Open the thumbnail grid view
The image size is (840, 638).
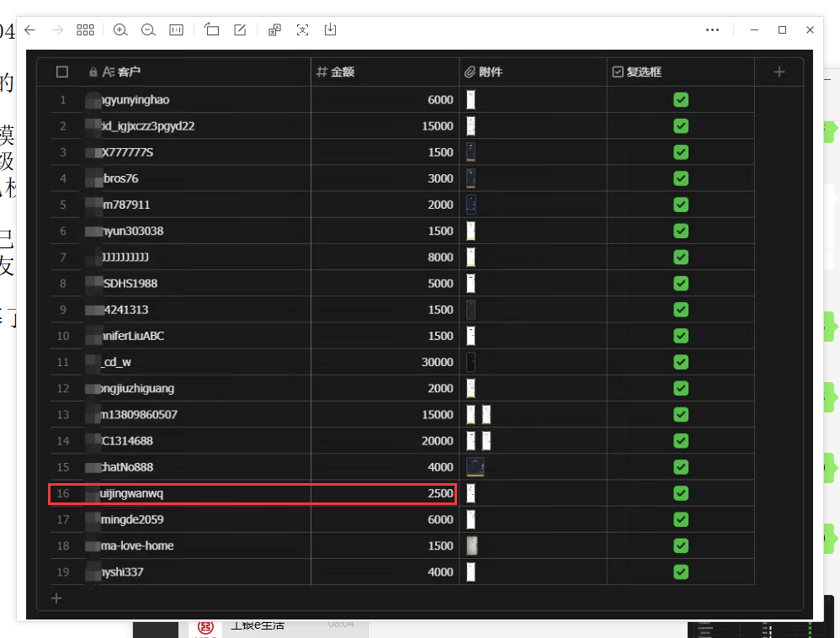pos(85,30)
